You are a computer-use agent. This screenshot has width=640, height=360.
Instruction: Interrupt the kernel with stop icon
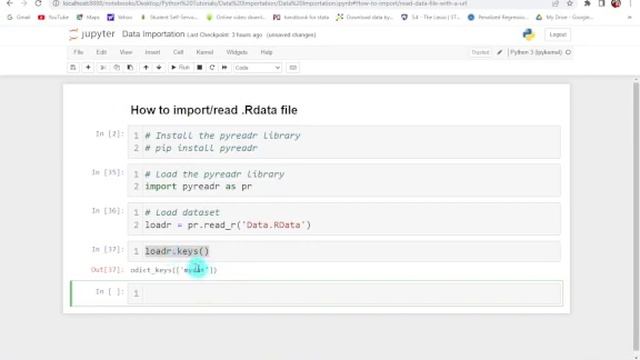pyautogui.click(x=199, y=67)
